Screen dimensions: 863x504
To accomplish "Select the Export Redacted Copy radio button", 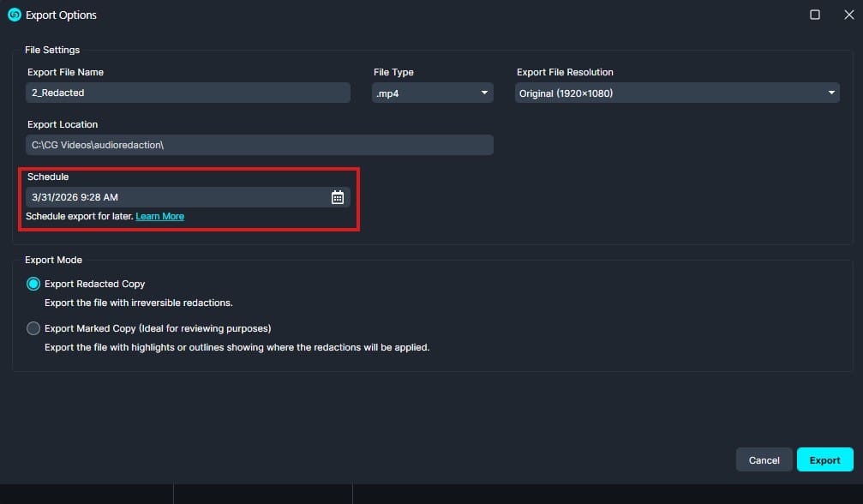I will [x=33, y=284].
